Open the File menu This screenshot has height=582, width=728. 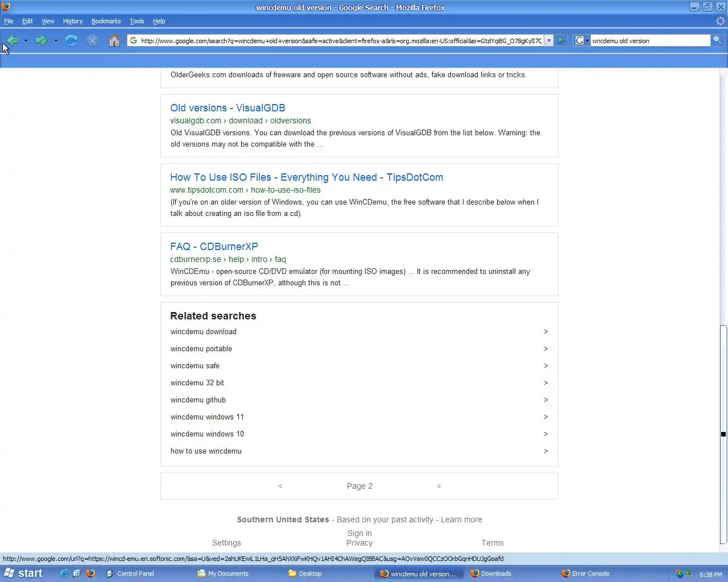[9, 21]
